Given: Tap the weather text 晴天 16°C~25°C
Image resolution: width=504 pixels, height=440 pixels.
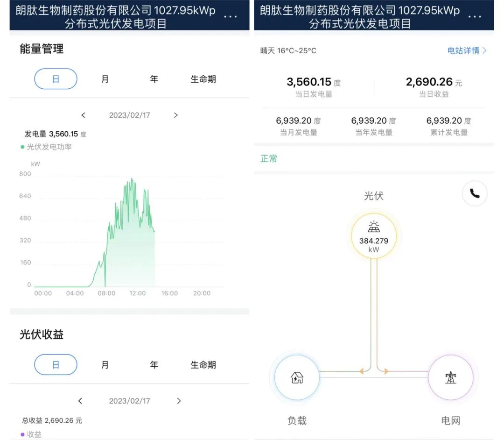Looking at the screenshot, I should [x=288, y=50].
